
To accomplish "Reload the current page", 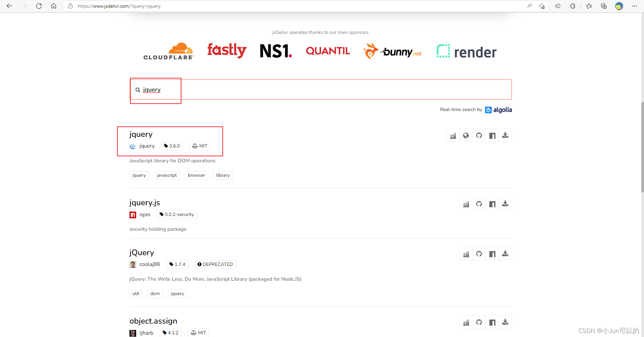I will [39, 6].
